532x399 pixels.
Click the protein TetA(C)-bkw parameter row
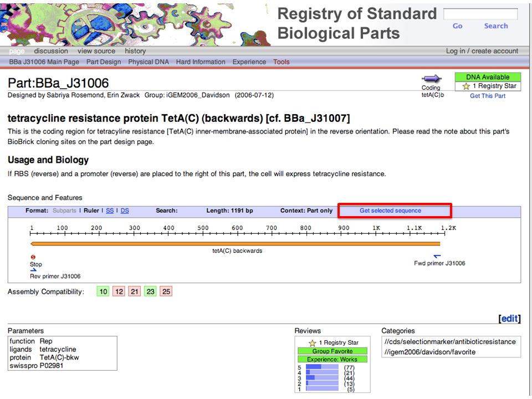pyautogui.click(x=44, y=357)
